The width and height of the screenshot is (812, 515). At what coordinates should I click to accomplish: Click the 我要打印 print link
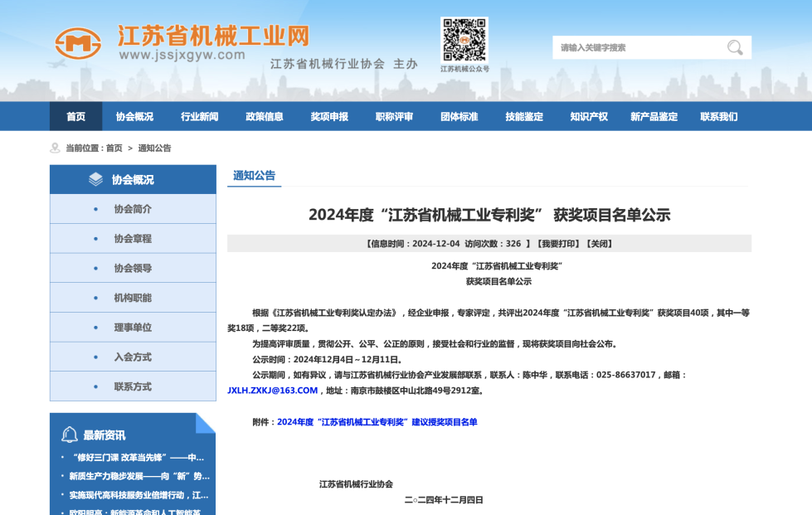[x=558, y=244]
